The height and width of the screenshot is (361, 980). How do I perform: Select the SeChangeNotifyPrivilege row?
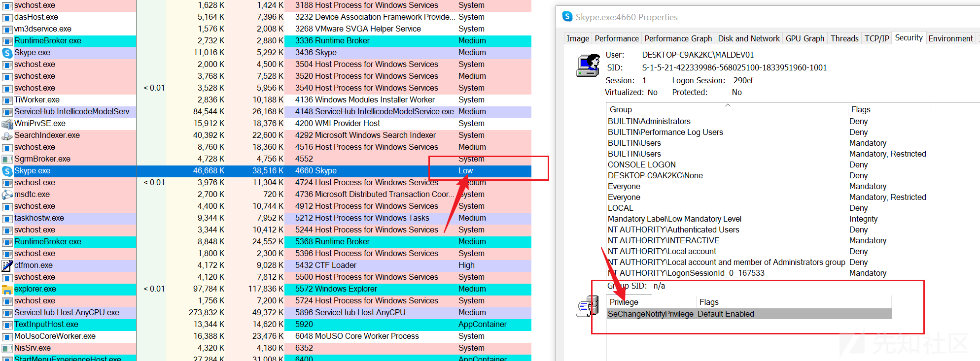[749, 314]
